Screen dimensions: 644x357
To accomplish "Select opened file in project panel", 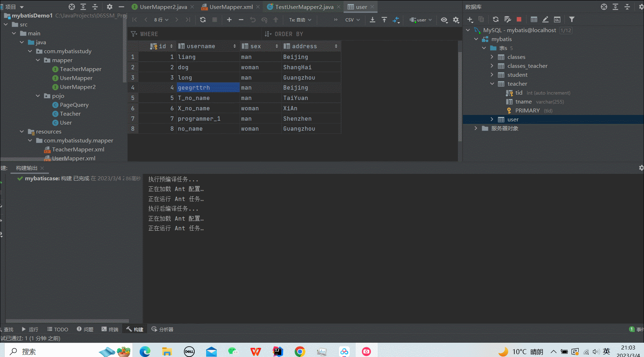I will pos(72,7).
